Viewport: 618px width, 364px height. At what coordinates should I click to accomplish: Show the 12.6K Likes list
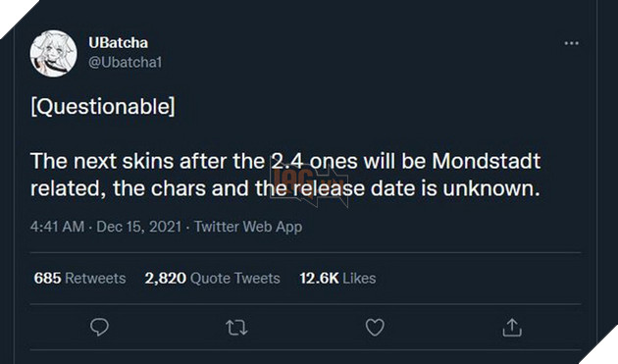[337, 278]
